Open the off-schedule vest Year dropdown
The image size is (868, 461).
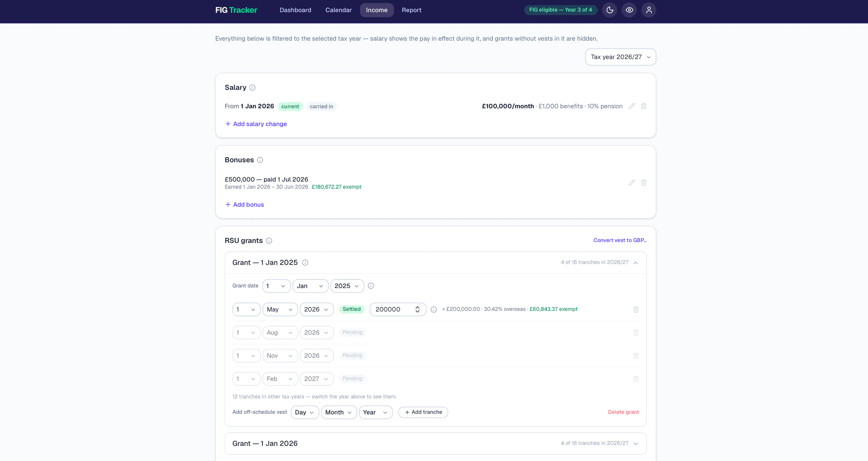click(x=376, y=412)
